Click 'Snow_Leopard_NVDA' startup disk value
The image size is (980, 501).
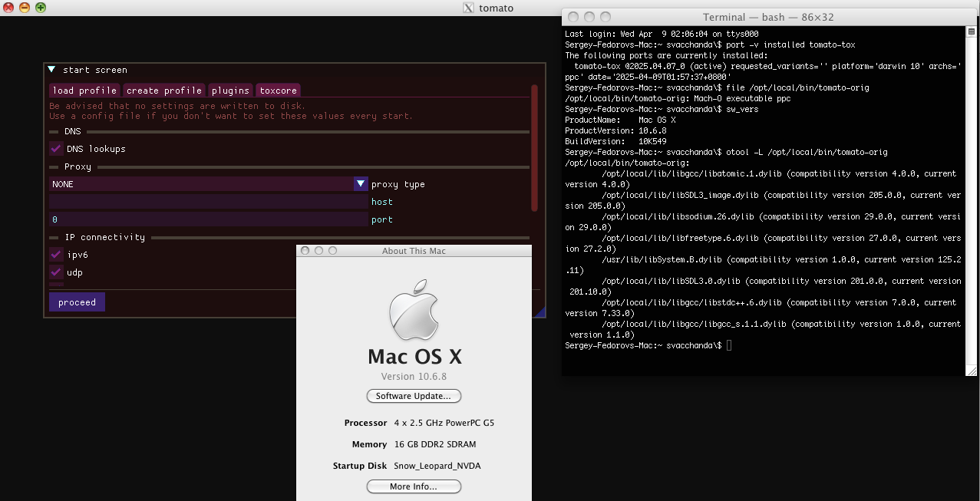point(437,466)
